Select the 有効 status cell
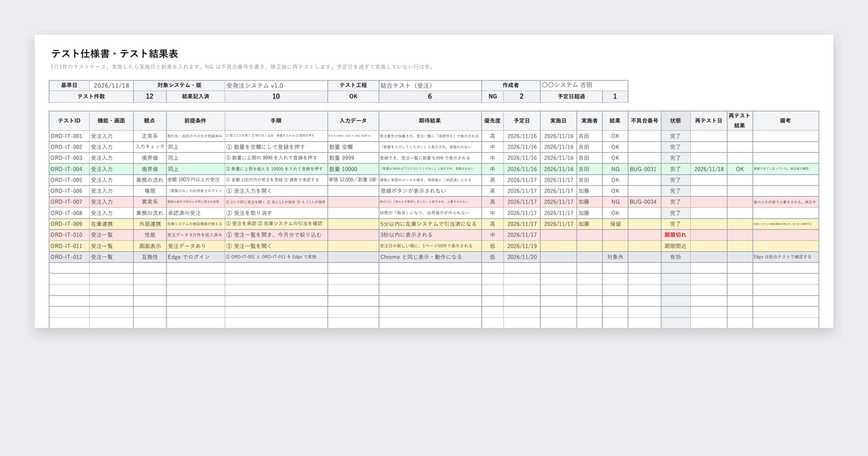868x456 pixels. [x=676, y=257]
